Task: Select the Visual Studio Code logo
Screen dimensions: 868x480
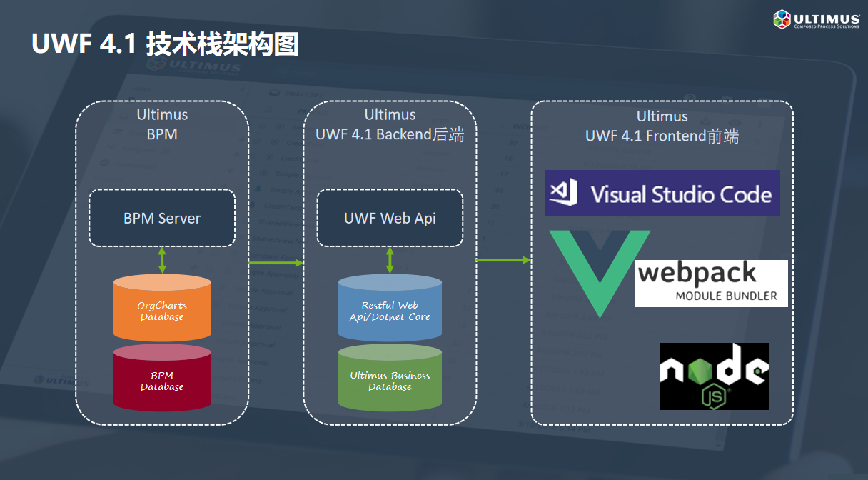Action: (x=662, y=193)
